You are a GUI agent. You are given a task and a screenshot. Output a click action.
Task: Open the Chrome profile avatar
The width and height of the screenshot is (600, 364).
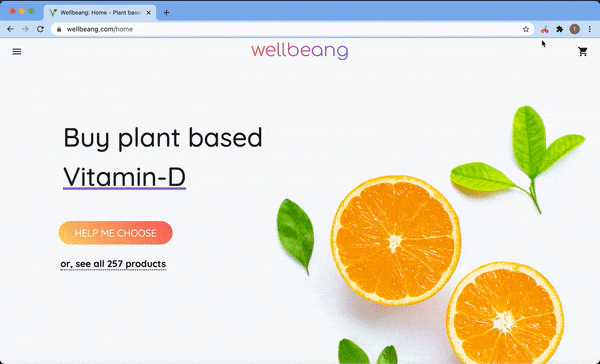tap(574, 29)
